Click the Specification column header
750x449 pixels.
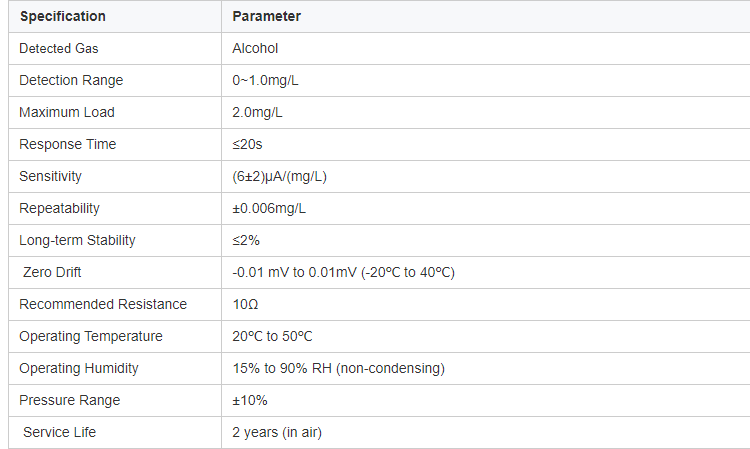(63, 16)
